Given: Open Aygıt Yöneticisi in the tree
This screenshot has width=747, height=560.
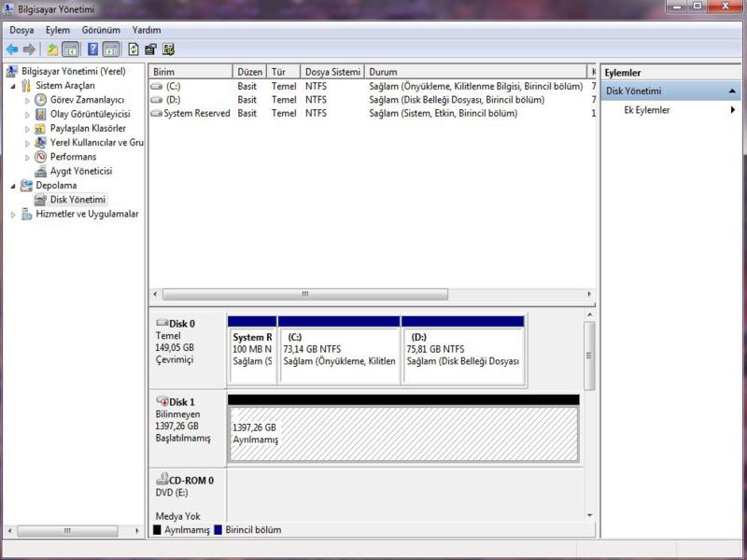Looking at the screenshot, I should point(80,172).
